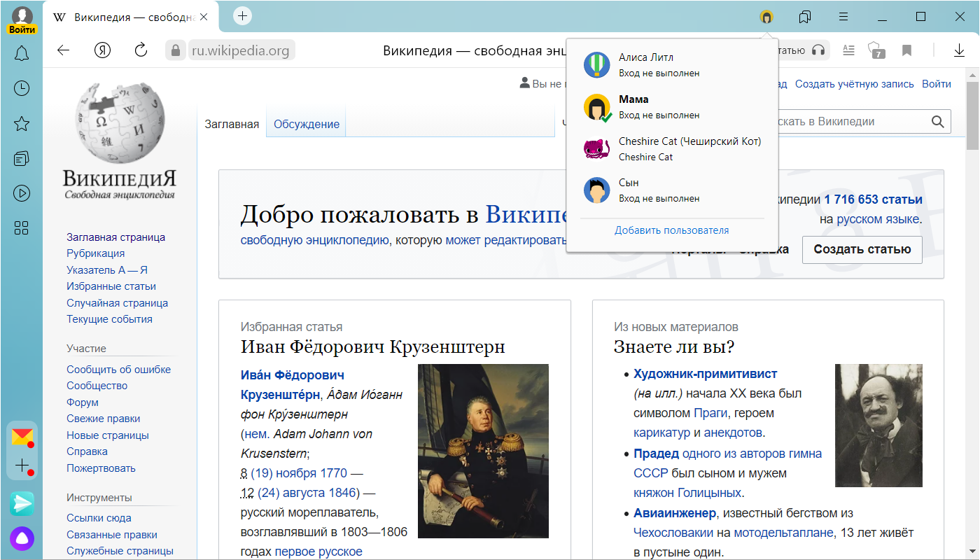The image size is (980, 560).
Task: Open Свежие правки link
Action: click(104, 419)
